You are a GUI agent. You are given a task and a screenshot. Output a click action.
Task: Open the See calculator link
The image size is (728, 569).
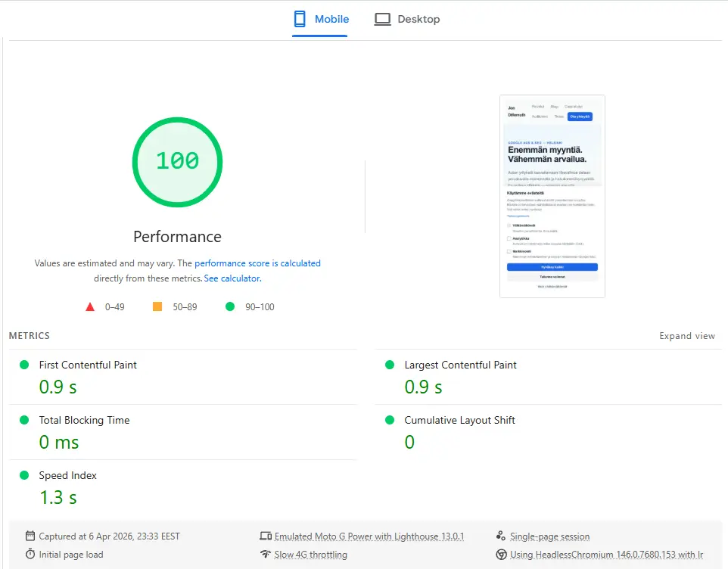pyautogui.click(x=232, y=278)
